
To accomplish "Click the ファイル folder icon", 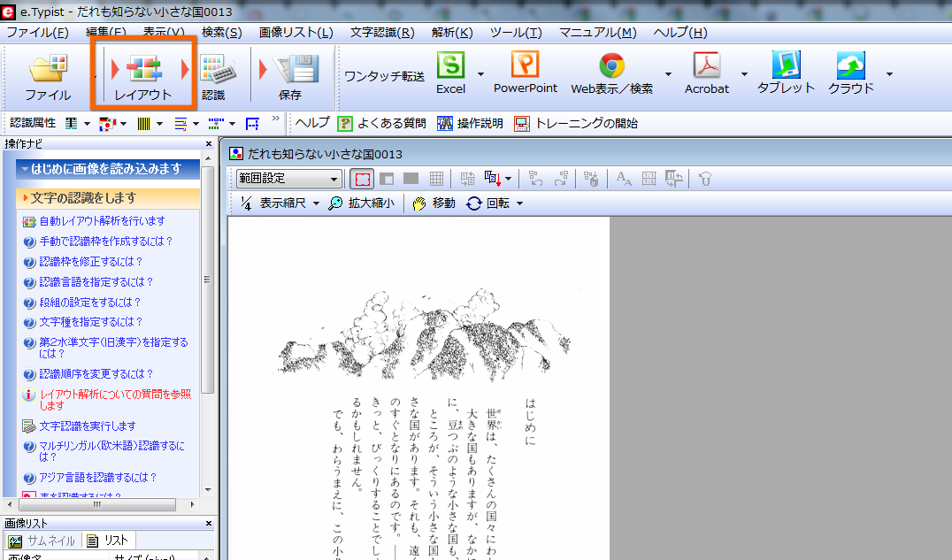I will coord(48,71).
